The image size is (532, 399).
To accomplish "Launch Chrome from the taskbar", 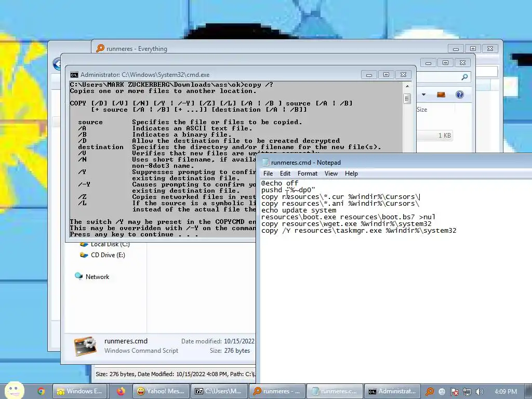I will [41, 391].
